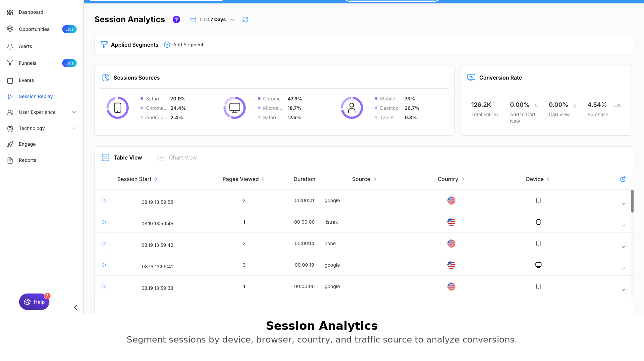Collapse the sidebar with the left arrow
Viewport: 644px width, 361px height.
76,308
